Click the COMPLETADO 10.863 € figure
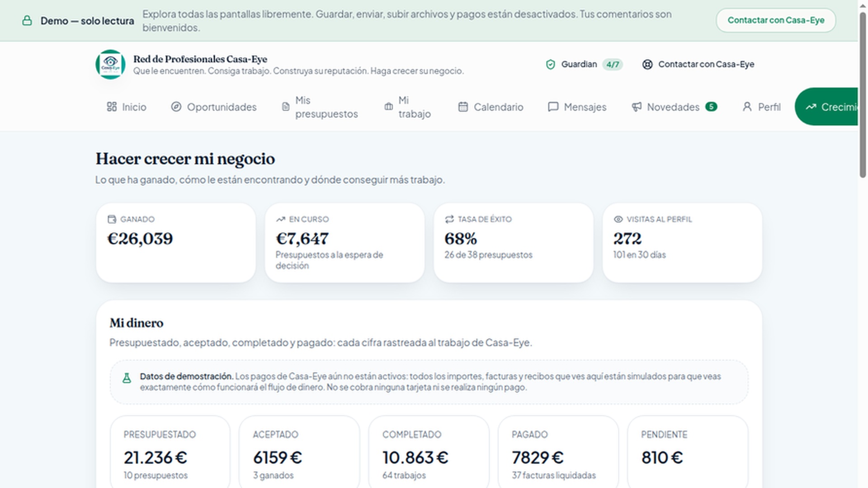 (x=415, y=458)
